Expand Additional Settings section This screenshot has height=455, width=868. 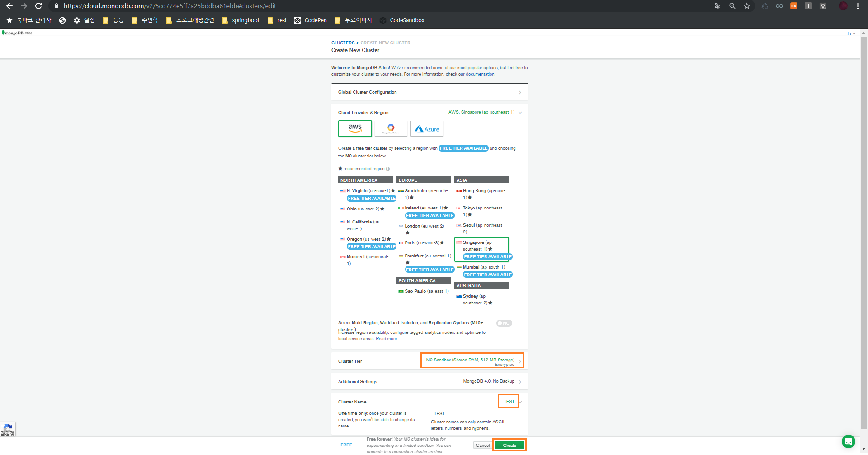pyautogui.click(x=429, y=382)
